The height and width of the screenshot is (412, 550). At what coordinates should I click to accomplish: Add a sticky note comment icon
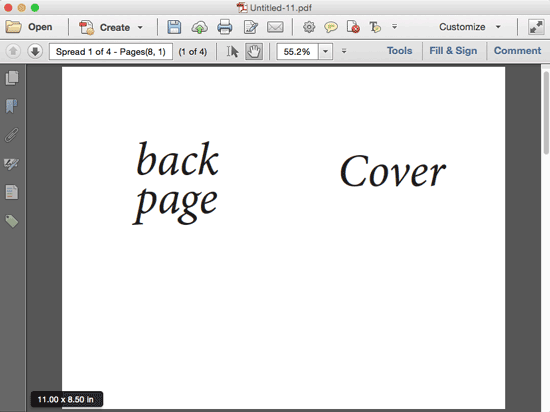(331, 27)
